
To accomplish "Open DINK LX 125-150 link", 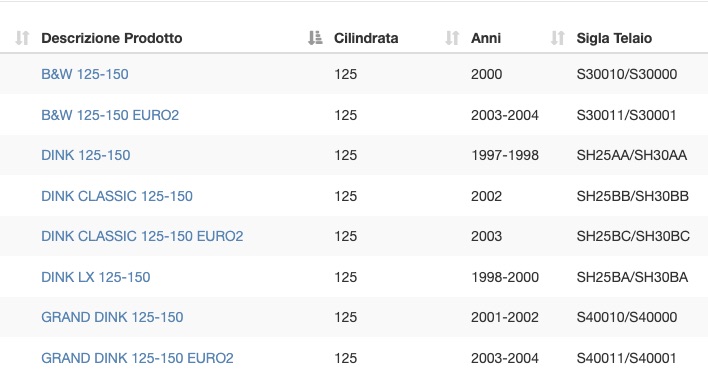I will 96,277.
